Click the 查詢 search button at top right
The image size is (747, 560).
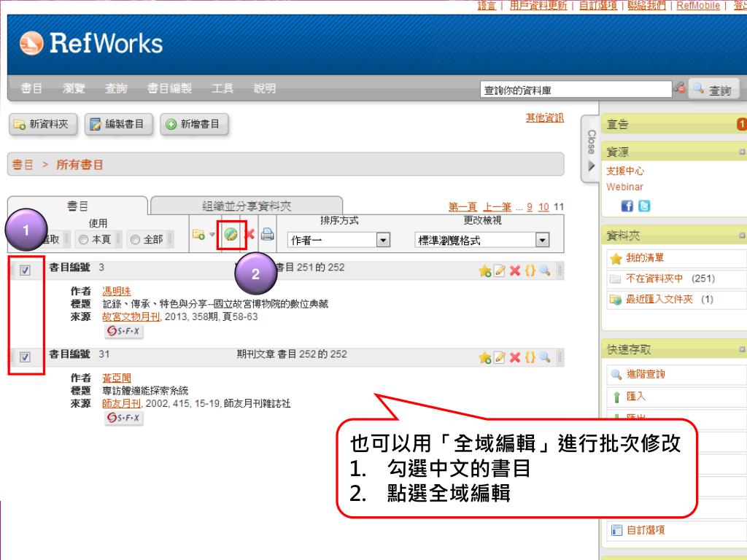tap(713, 90)
